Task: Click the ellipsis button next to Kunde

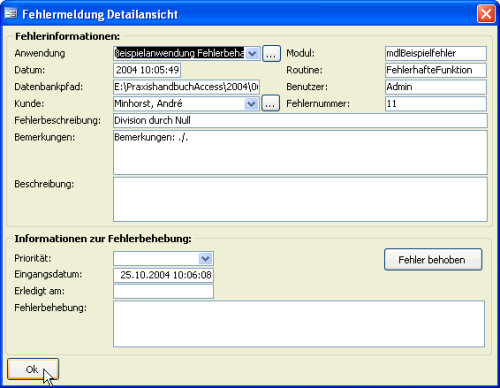Action: point(270,104)
